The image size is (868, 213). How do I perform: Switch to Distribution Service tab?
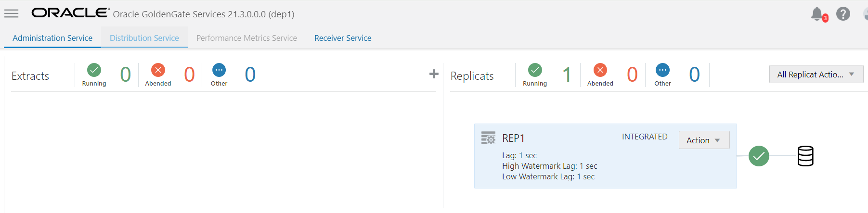144,38
